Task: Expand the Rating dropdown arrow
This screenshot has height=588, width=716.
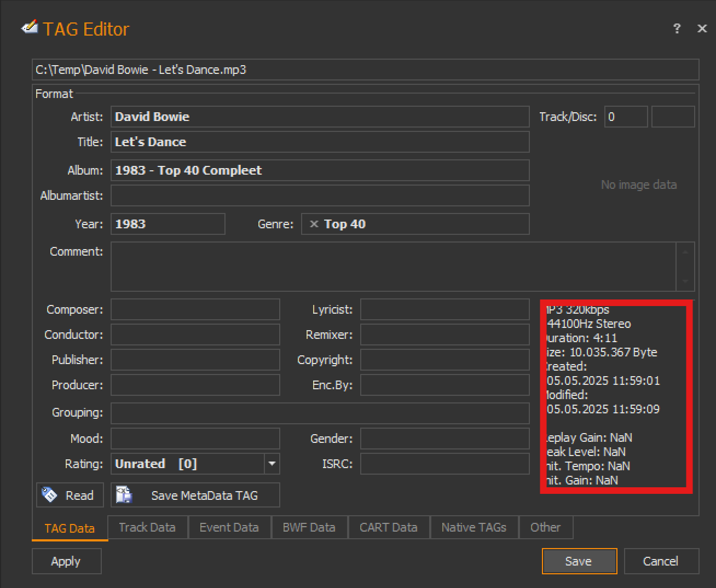Action: click(x=272, y=464)
